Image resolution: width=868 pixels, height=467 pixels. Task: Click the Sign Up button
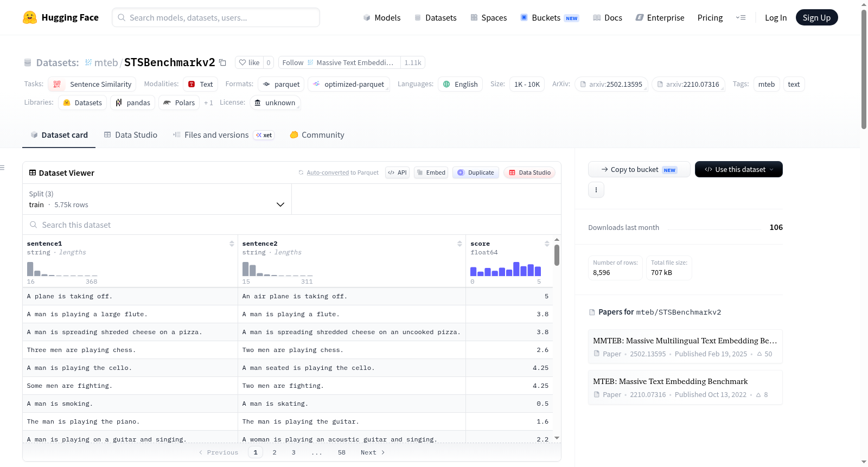[816, 17]
